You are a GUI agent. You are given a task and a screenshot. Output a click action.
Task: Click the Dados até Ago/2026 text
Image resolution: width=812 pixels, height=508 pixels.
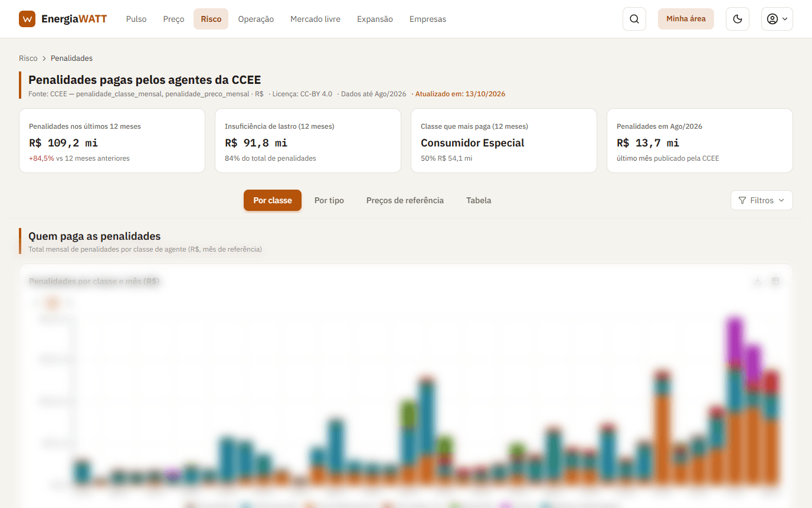point(374,94)
